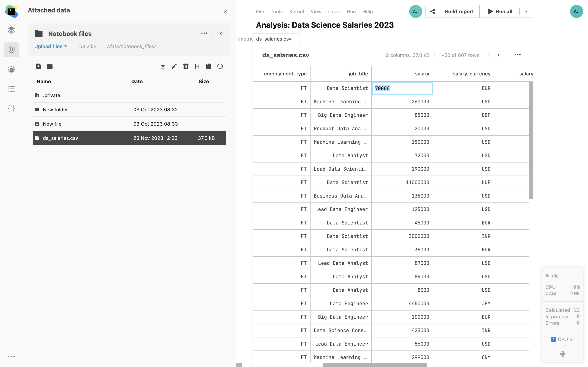Open the machine chip sidebar icon
The image size is (588, 367).
point(11,69)
